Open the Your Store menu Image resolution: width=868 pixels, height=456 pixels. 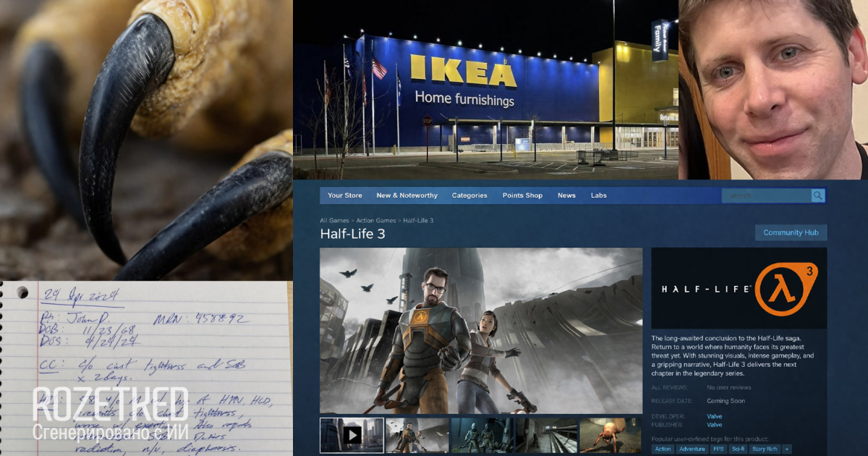344,195
